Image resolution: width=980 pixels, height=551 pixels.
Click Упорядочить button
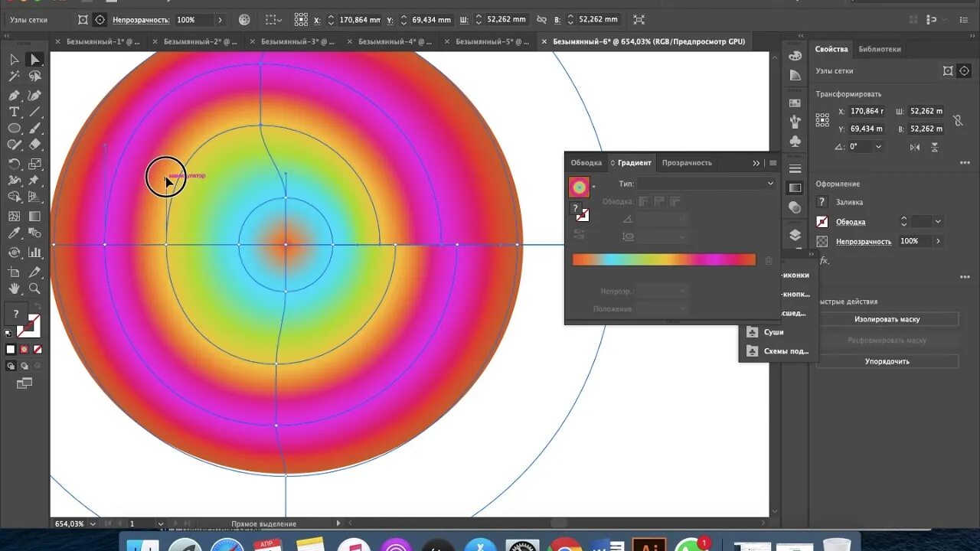tap(887, 361)
